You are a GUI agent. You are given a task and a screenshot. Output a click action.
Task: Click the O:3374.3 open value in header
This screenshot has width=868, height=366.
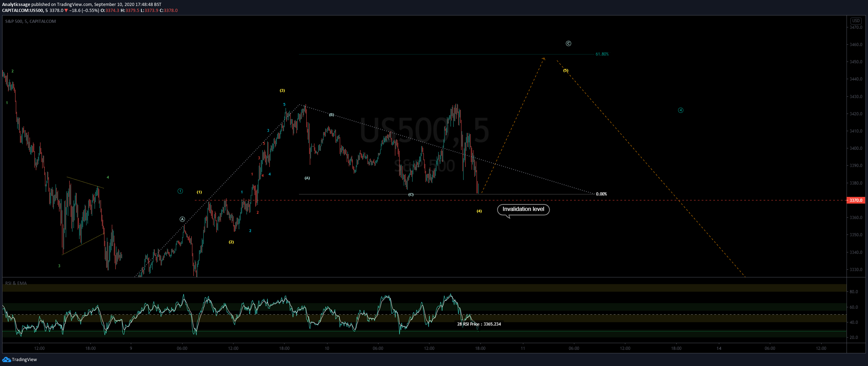click(110, 11)
